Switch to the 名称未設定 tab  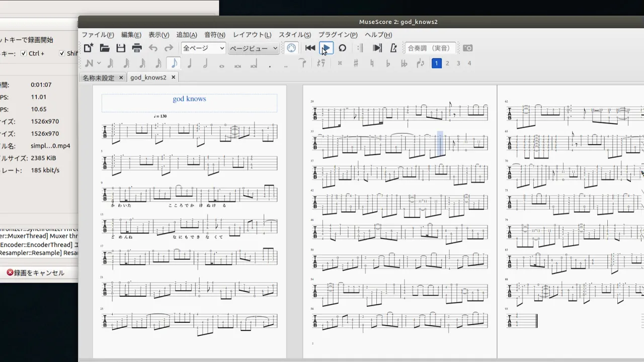(99, 78)
